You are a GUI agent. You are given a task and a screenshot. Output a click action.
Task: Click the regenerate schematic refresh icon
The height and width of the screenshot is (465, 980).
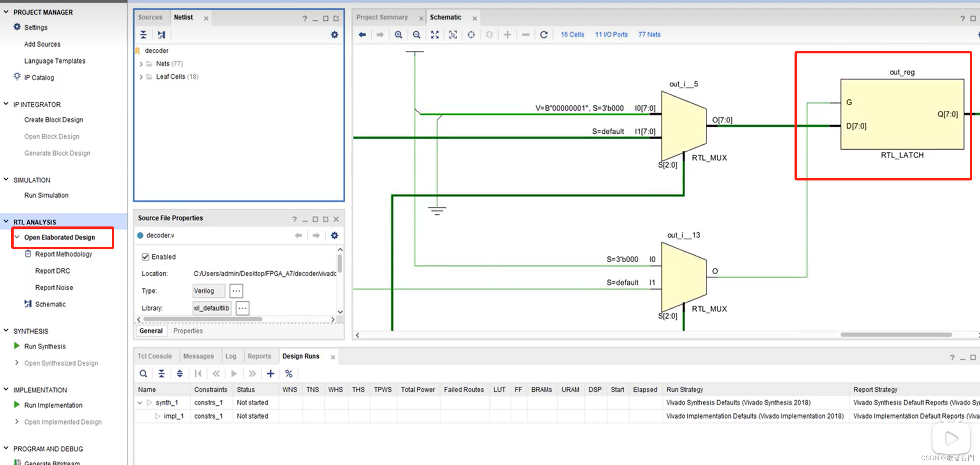coord(544,35)
